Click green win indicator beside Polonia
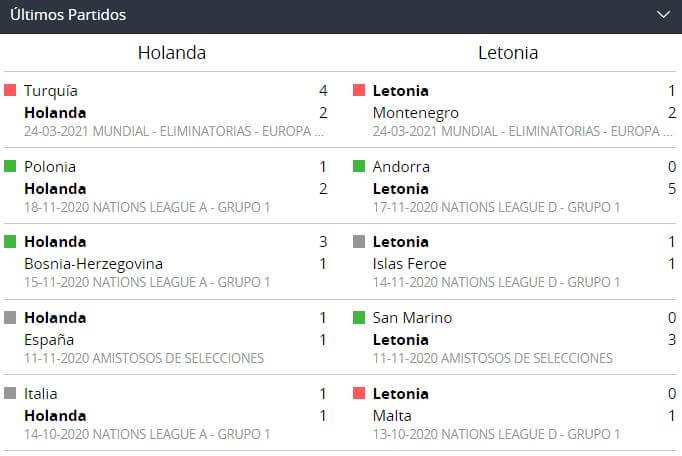The image size is (682, 456). tap(10, 167)
